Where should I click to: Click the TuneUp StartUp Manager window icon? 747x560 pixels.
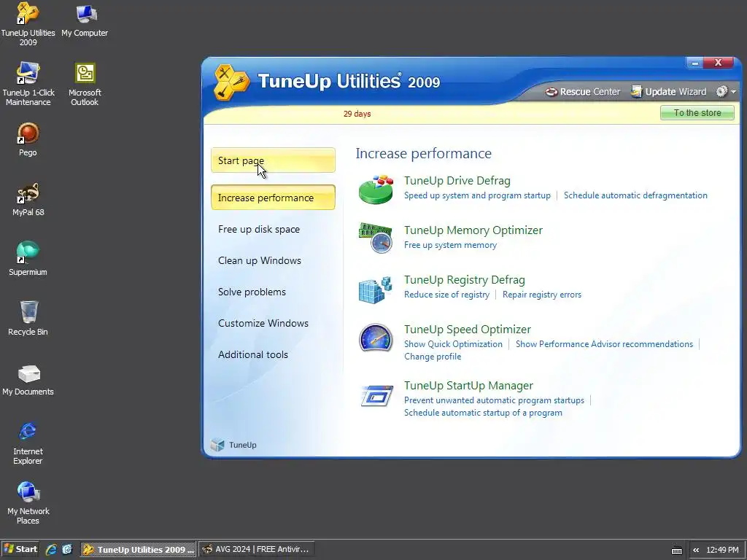click(x=377, y=396)
